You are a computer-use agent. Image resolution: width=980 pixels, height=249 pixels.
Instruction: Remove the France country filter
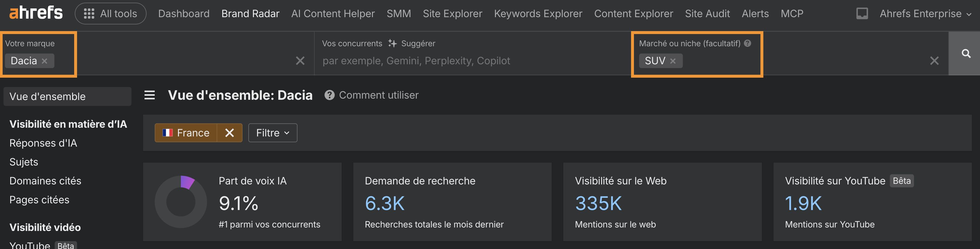pos(229,133)
